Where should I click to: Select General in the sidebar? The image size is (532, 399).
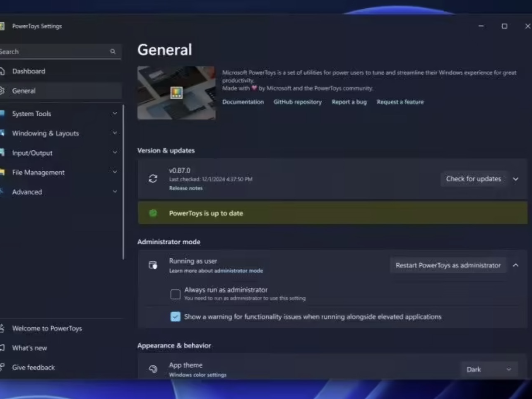(61, 91)
